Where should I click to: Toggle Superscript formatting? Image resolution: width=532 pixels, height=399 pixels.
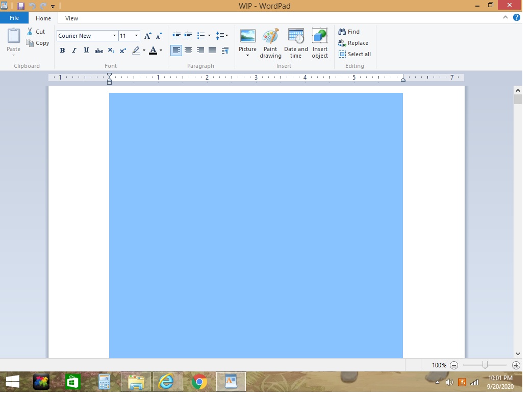pyautogui.click(x=123, y=51)
